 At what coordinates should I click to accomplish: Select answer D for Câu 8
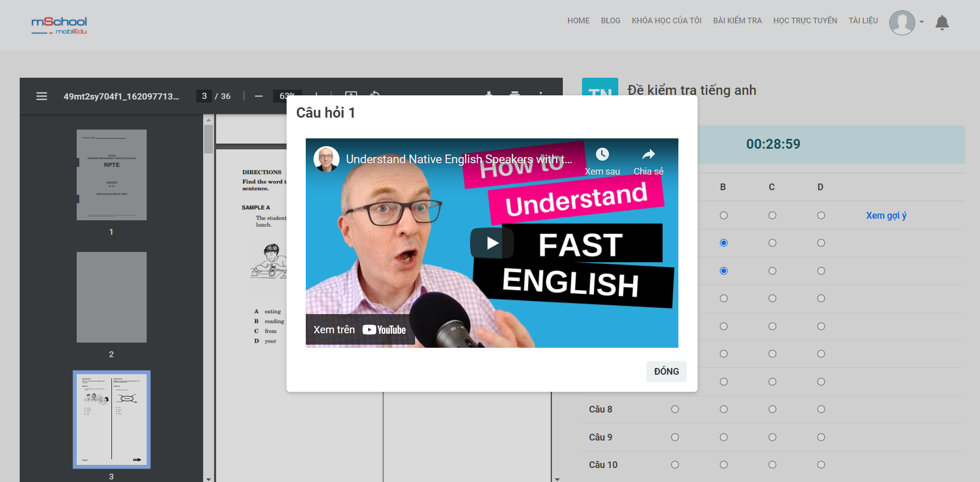[821, 409]
